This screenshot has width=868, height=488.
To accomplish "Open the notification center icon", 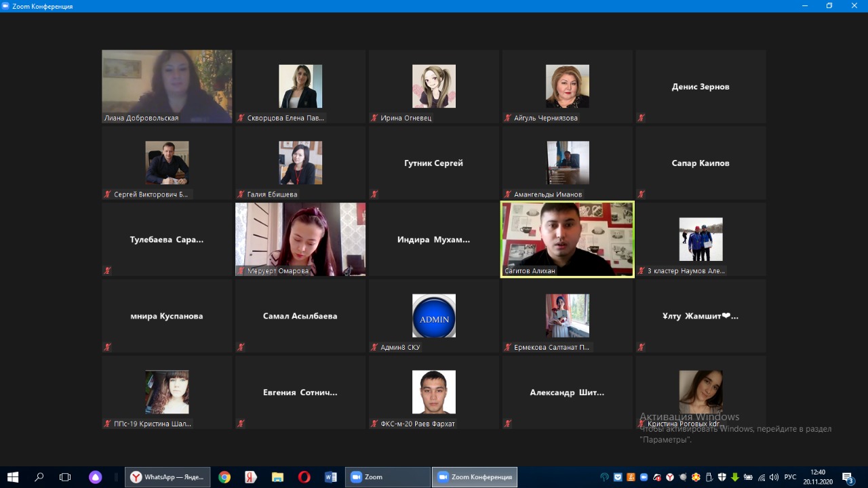I will tap(848, 477).
